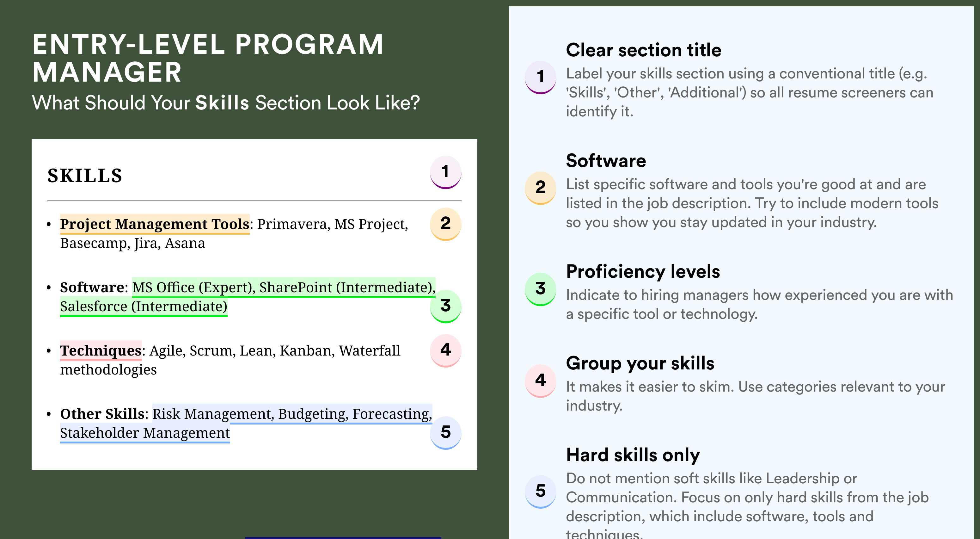Click the highlighted Techniques label
The height and width of the screenshot is (539, 980).
[x=101, y=350]
